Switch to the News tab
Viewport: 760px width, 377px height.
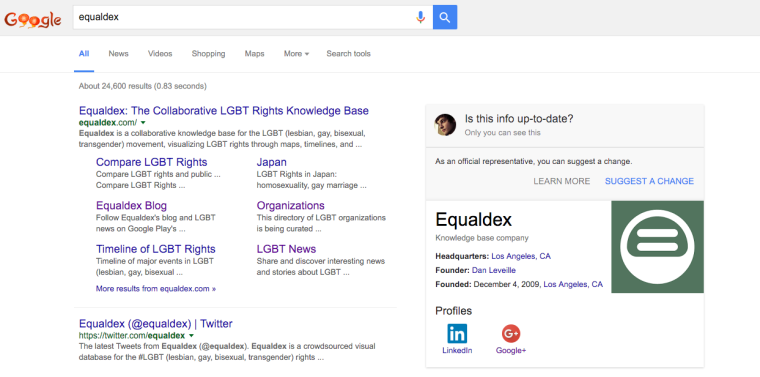(118, 54)
